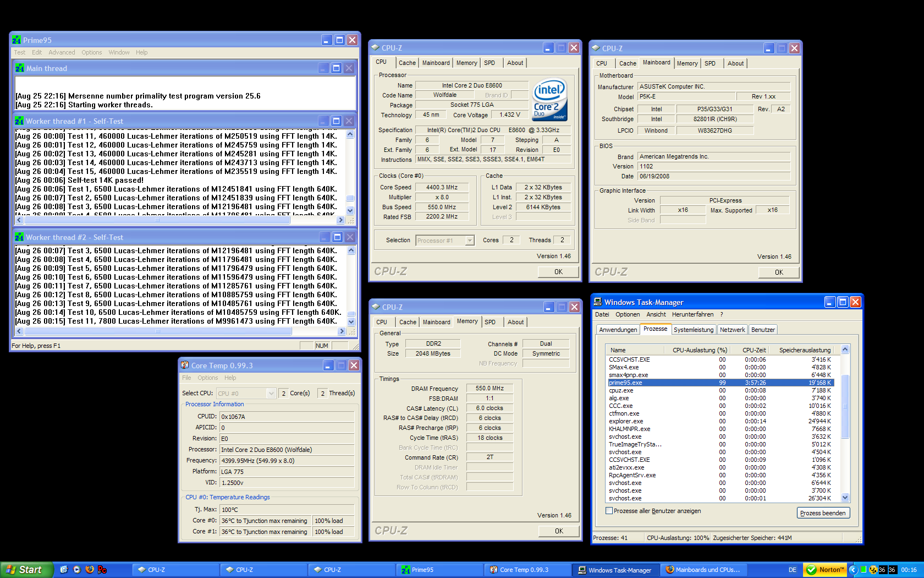This screenshot has width=924, height=578.
Task: Launch Firefox from the quick launch bar
Action: point(90,570)
